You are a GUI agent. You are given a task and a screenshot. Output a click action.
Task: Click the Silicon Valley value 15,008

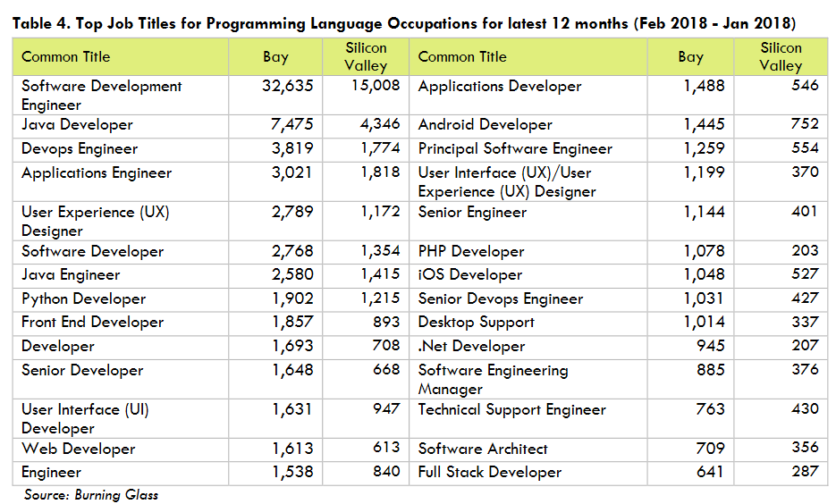(x=376, y=85)
